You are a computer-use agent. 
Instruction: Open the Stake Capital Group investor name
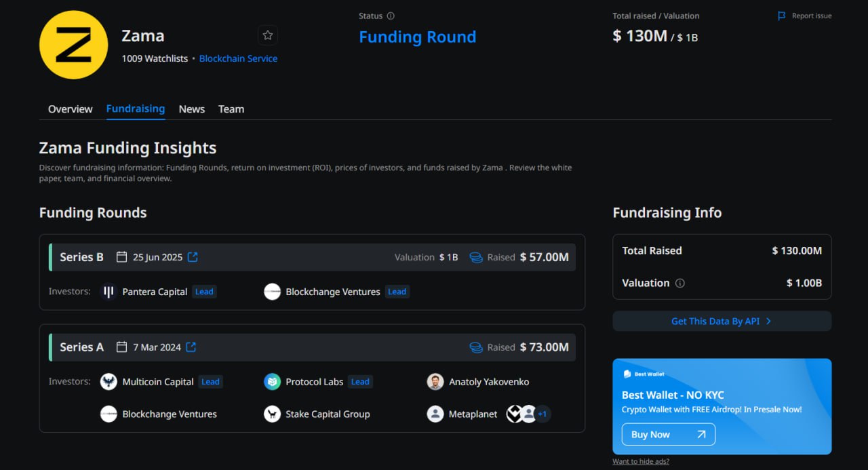[328, 414]
